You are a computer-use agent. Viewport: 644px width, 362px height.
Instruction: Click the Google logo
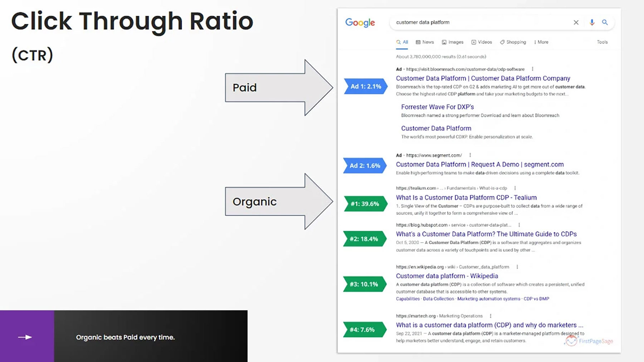coord(360,23)
